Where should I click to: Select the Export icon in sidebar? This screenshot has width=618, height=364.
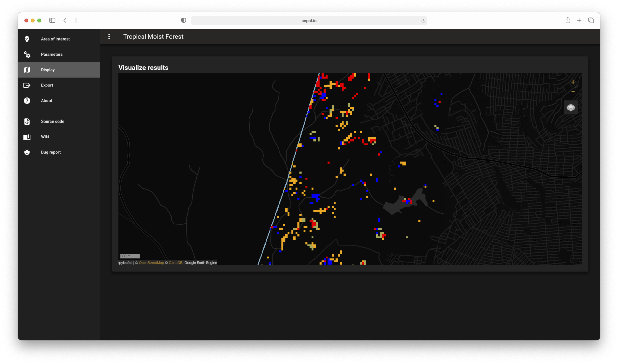pyautogui.click(x=27, y=85)
